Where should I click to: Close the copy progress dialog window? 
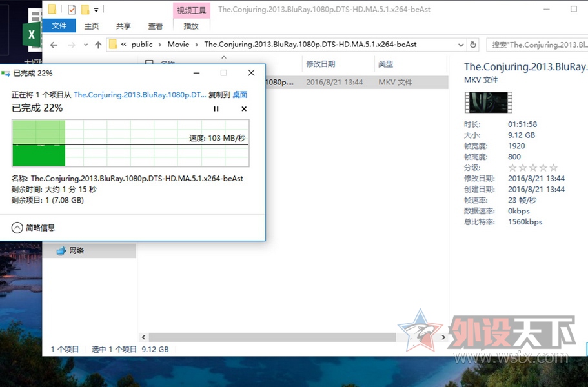tap(251, 73)
